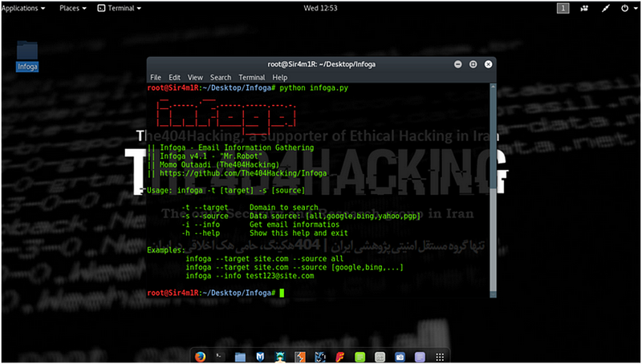Viewport: 642px width, 364px height.
Task: Click the '-t --target' option text
Action: click(205, 208)
